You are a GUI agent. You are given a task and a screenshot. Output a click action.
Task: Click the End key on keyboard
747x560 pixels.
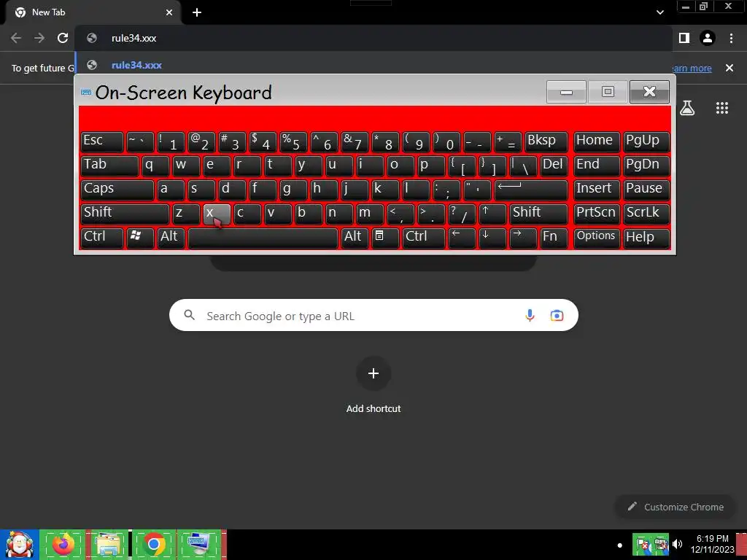(x=597, y=166)
